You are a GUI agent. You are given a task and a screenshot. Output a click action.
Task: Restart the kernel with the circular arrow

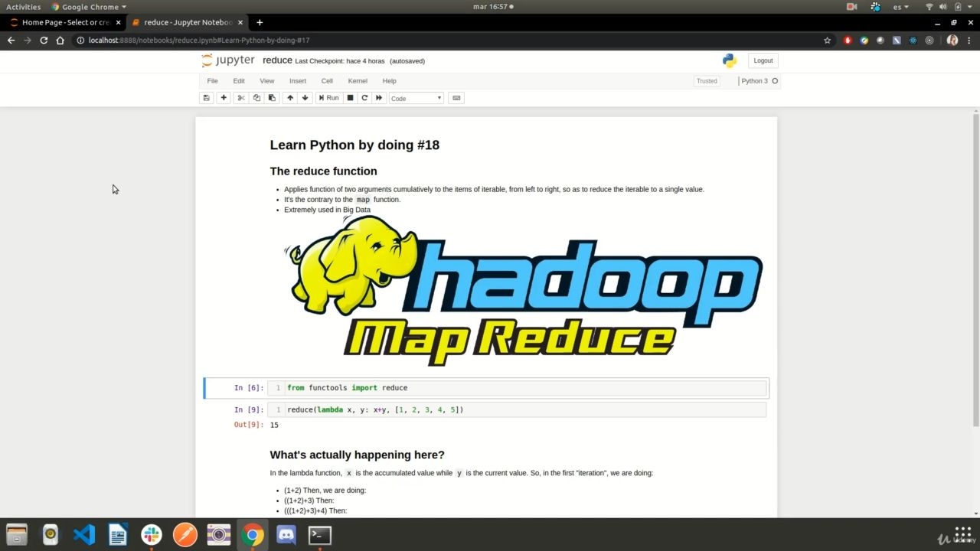coord(364,98)
